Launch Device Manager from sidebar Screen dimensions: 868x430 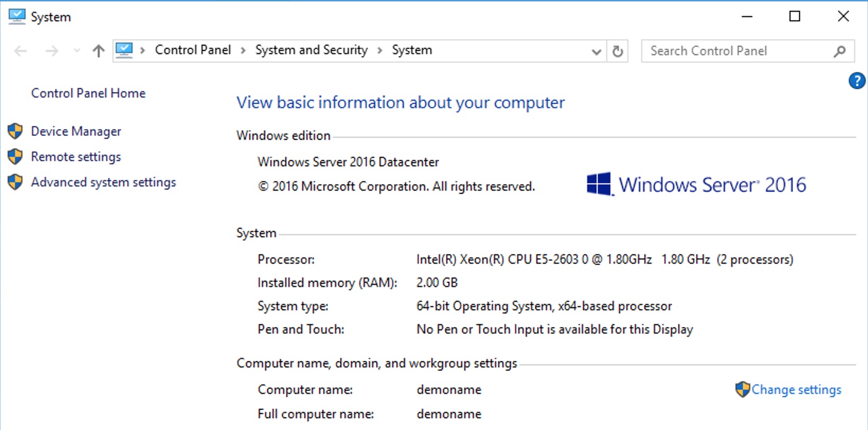(76, 131)
